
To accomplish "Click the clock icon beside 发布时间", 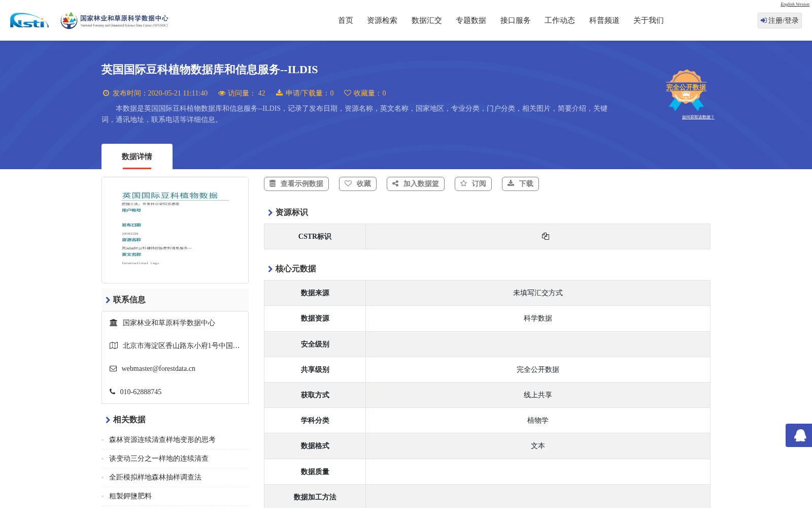I will pyautogui.click(x=106, y=93).
